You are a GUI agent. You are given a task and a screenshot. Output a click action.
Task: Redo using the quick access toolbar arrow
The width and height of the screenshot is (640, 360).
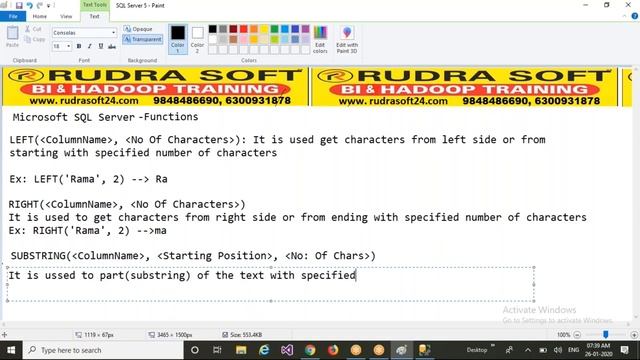tap(40, 5)
